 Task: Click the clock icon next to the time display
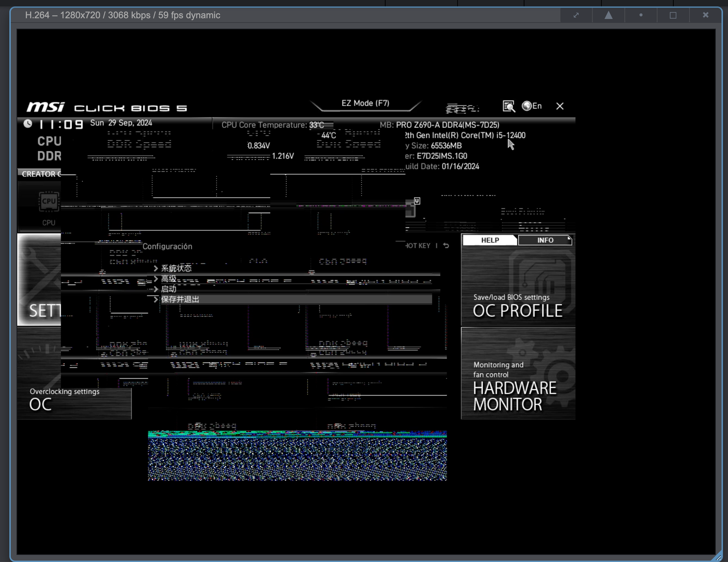[x=29, y=123]
